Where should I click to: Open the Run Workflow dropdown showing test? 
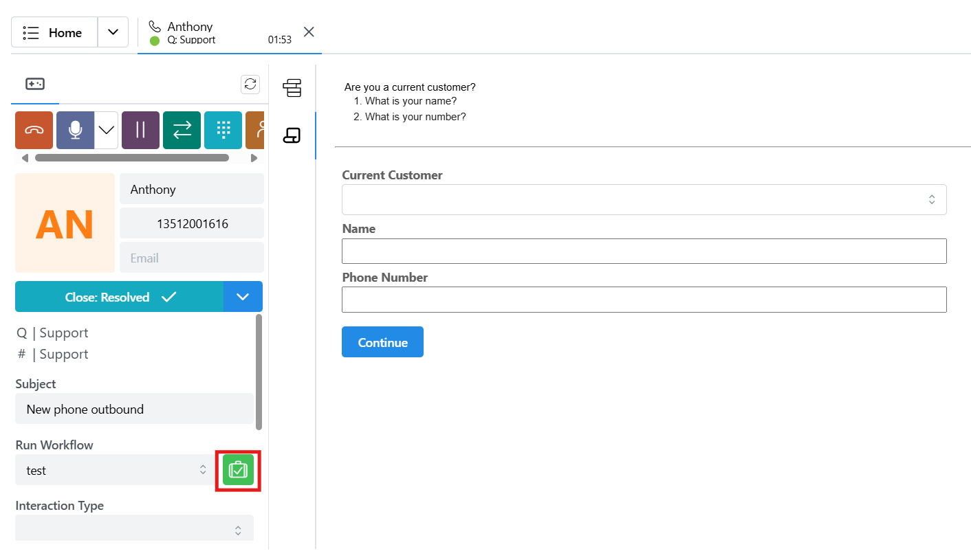point(115,470)
